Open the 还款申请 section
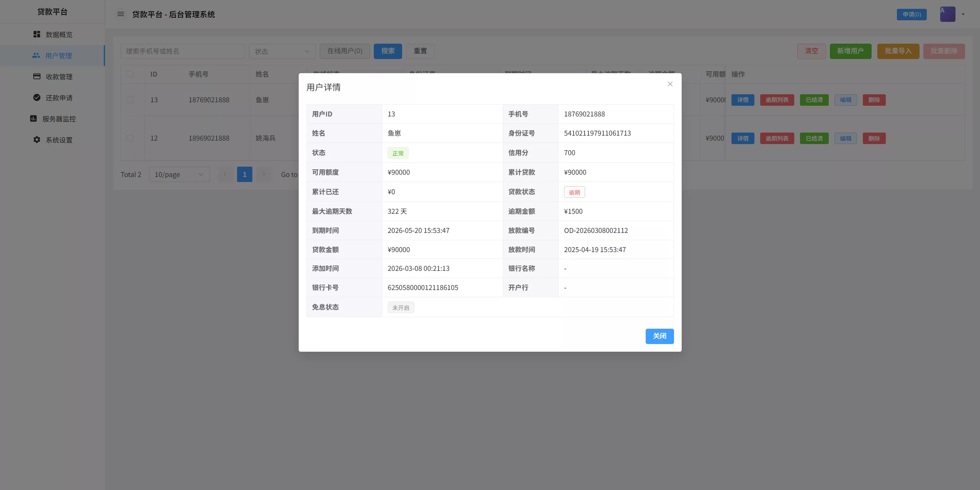Viewport: 980px width, 490px height. click(59, 97)
